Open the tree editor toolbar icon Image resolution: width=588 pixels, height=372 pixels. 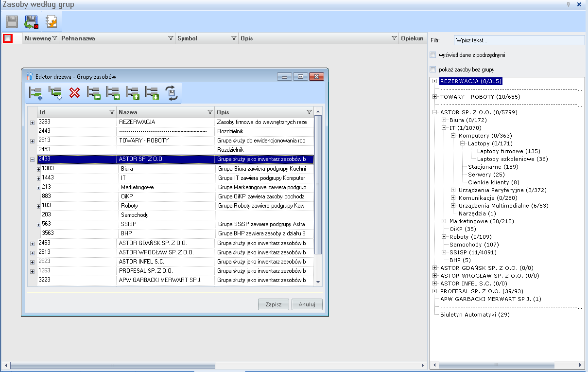52,21
